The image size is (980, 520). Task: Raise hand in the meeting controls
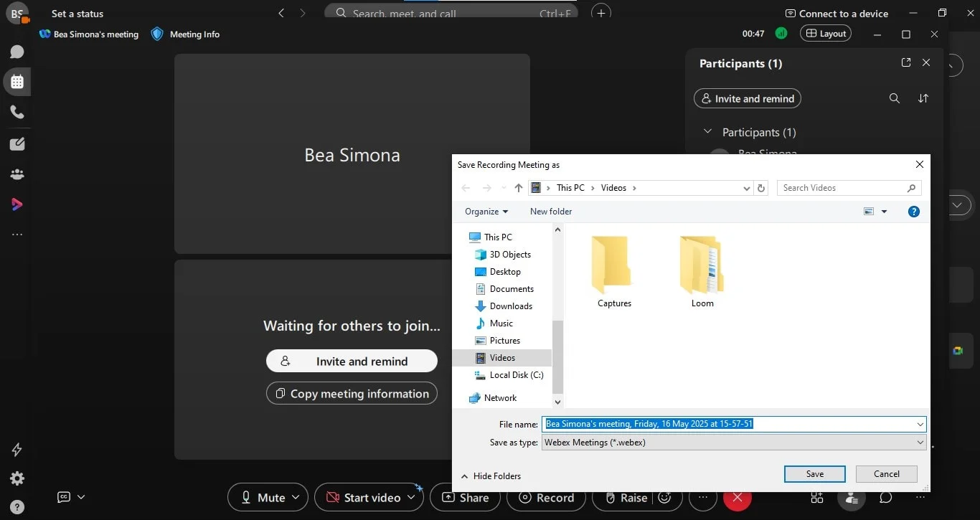pyautogui.click(x=626, y=497)
